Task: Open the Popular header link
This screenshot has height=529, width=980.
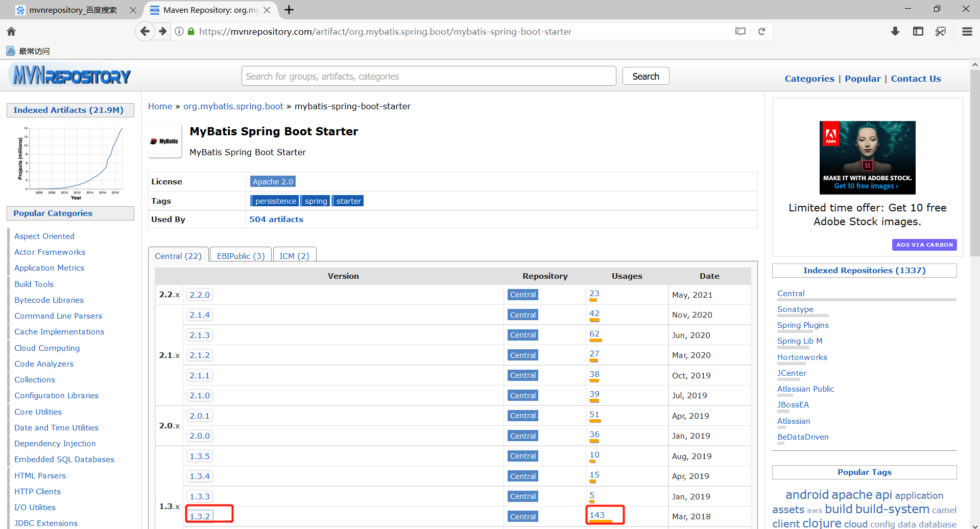Action: (x=863, y=79)
